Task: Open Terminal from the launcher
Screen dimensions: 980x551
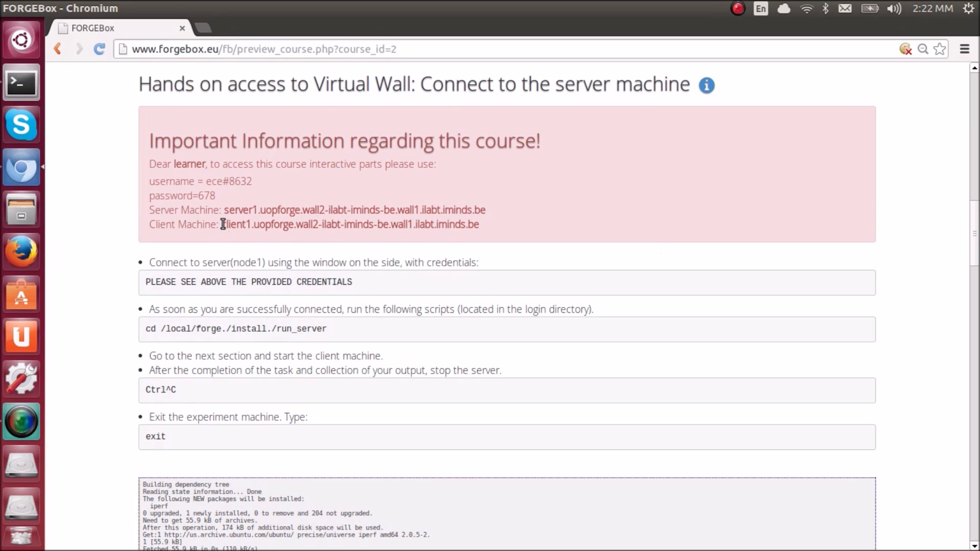Action: coord(21,82)
